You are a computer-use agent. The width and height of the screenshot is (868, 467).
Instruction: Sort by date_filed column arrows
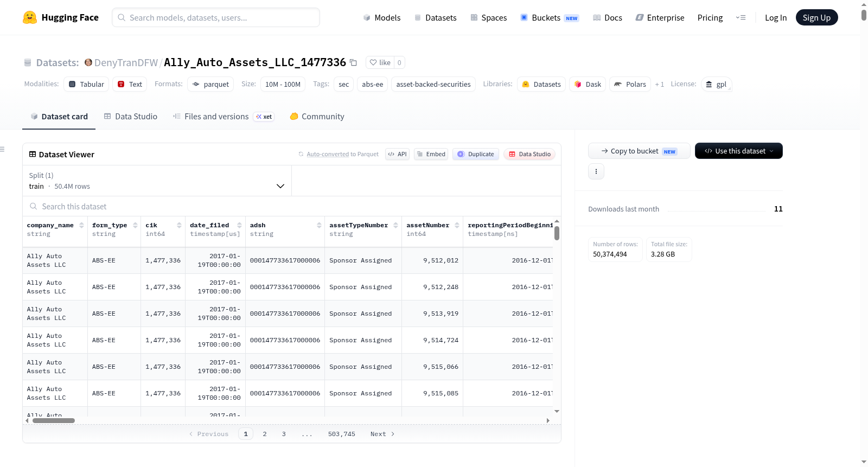(239, 225)
